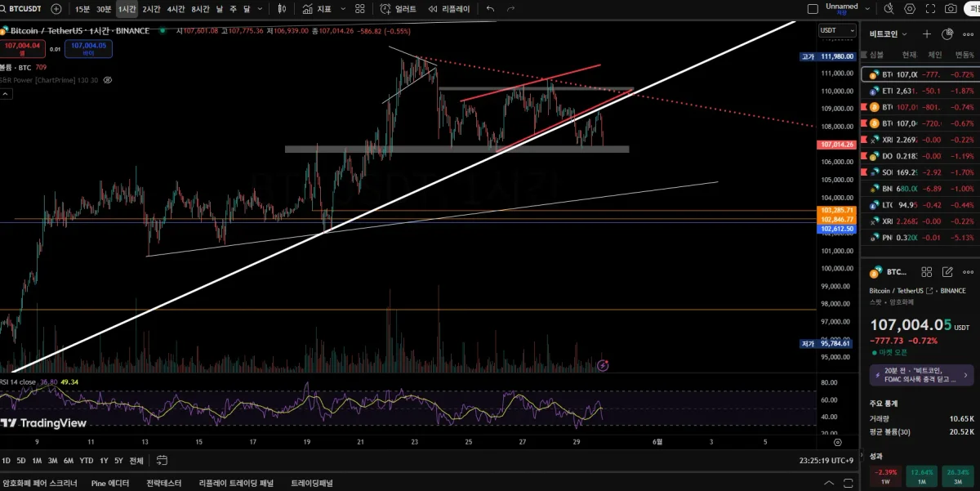Expand the Unnamed layout dropdown arrow
The image size is (980, 491).
(867, 9)
